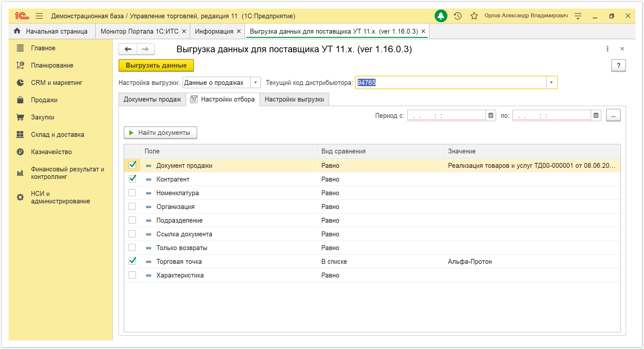Close the Монитор Портала 1С:ИТС tab

(184, 31)
